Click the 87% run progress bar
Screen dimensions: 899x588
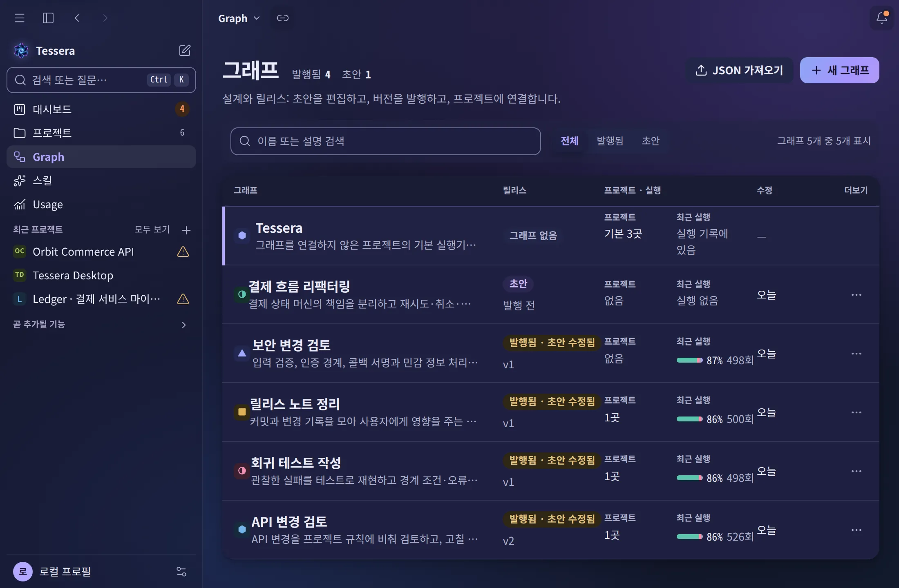point(689,360)
